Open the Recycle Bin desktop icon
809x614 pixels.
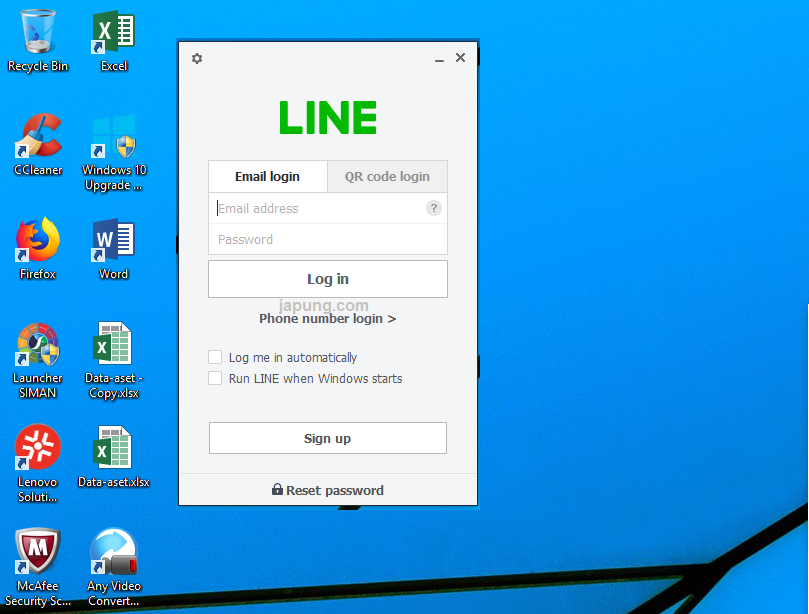38,41
